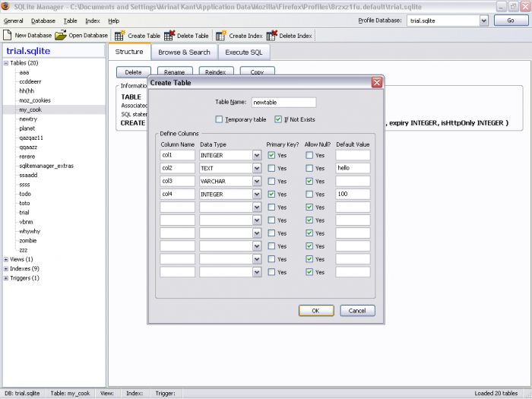Select the planet table
The image size is (532, 399).
click(27, 128)
